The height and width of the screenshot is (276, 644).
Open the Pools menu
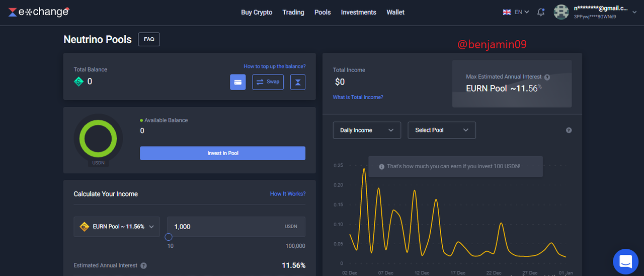pos(323,12)
